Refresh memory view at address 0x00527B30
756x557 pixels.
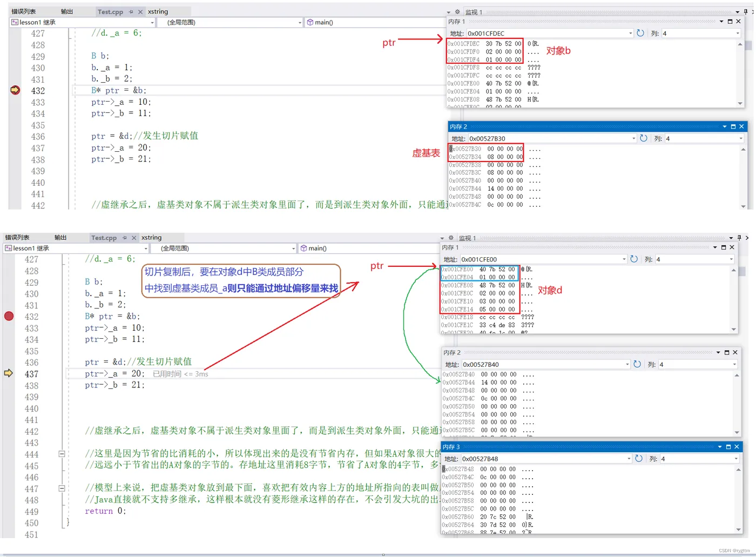point(644,138)
